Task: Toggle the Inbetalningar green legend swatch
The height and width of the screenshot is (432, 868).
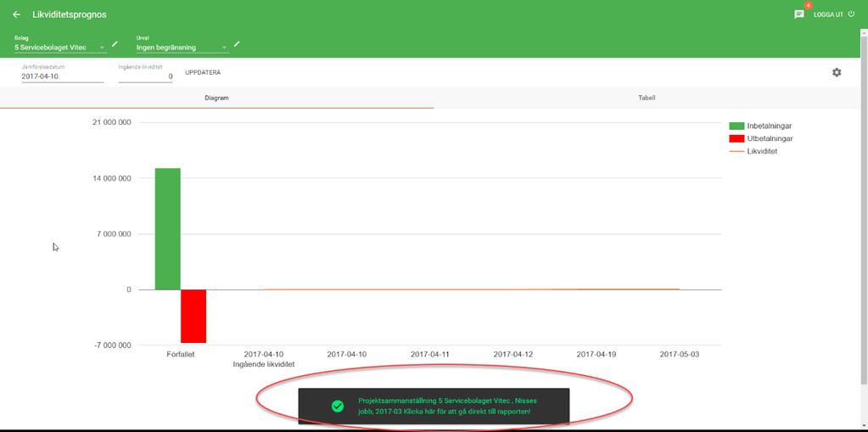Action: [736, 126]
